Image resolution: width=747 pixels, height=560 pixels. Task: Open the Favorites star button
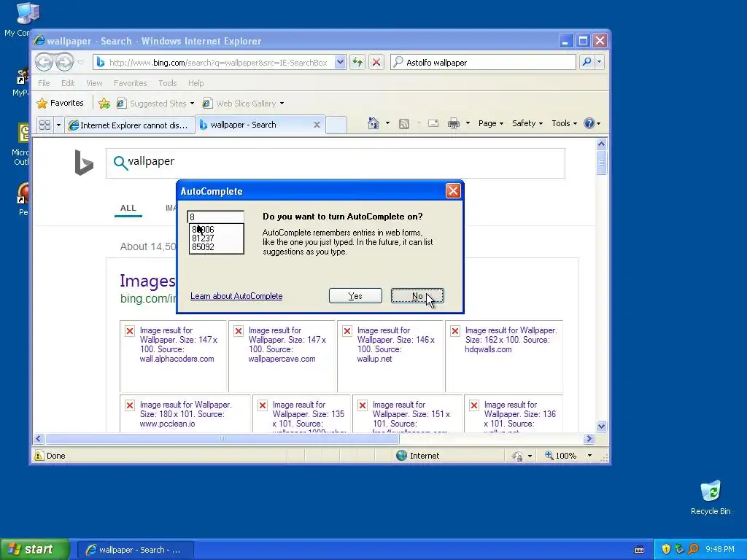pyautogui.click(x=60, y=103)
